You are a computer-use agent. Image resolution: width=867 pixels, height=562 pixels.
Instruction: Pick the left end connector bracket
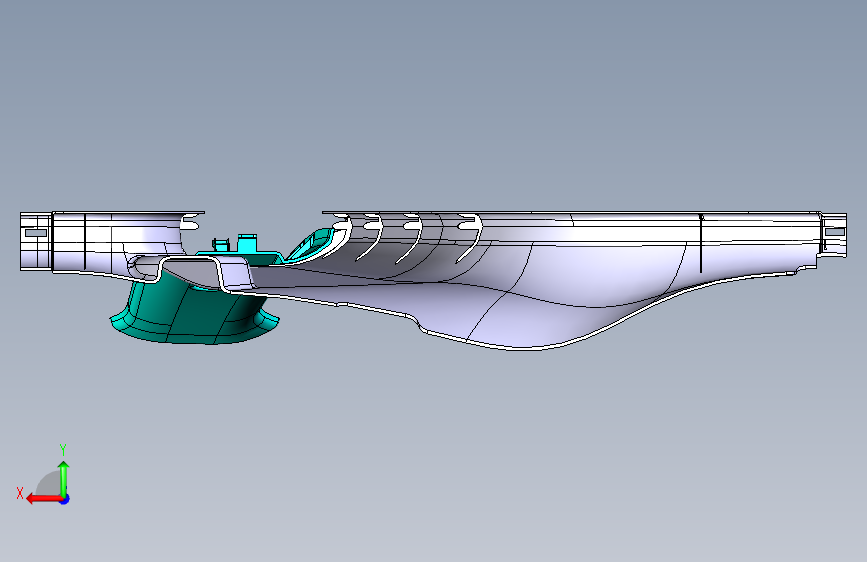click(36, 241)
